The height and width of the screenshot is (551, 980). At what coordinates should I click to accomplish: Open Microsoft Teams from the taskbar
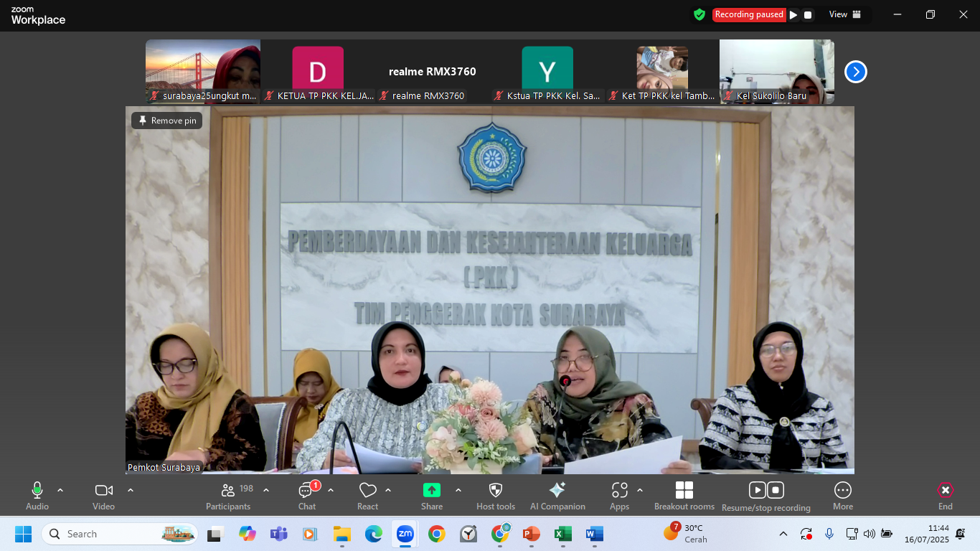(x=278, y=534)
